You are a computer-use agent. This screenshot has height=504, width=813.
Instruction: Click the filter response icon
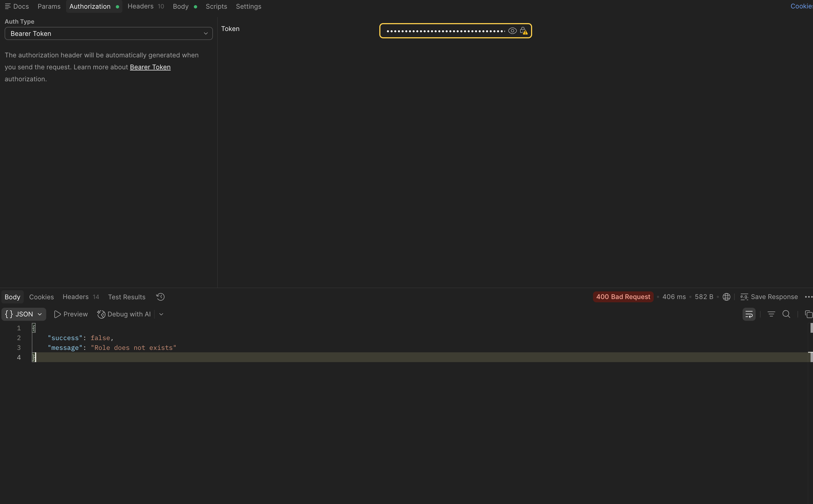pos(771,314)
